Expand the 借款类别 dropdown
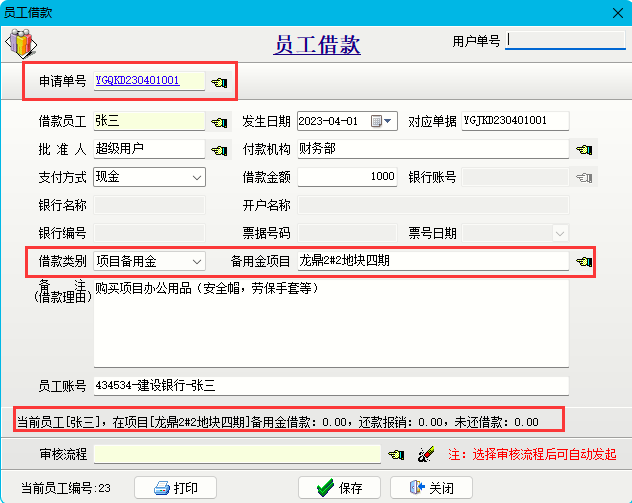632x503 pixels. [x=196, y=262]
